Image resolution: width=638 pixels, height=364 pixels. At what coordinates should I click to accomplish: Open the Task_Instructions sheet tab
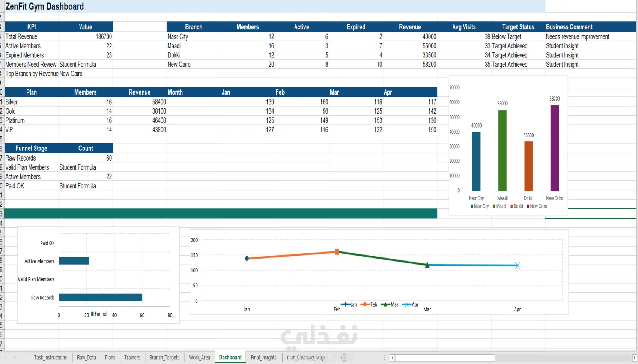click(x=50, y=358)
